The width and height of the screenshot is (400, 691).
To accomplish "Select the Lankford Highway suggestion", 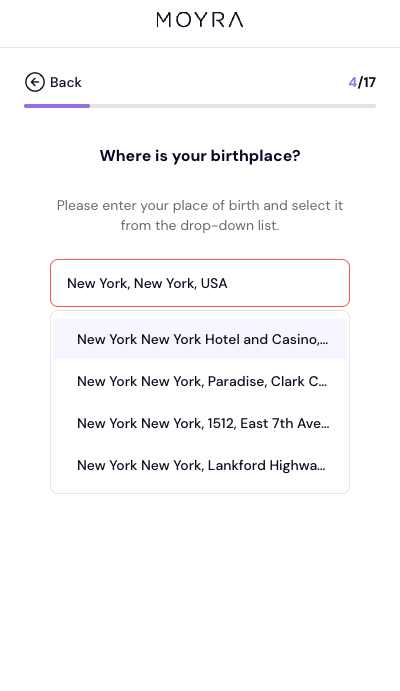I will coord(200,465).
